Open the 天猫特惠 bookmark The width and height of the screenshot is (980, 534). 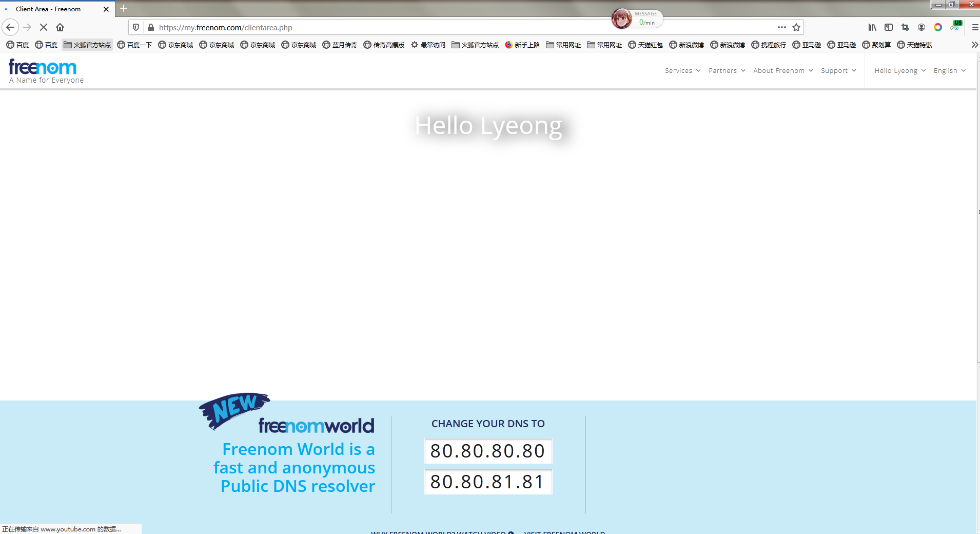click(x=914, y=45)
